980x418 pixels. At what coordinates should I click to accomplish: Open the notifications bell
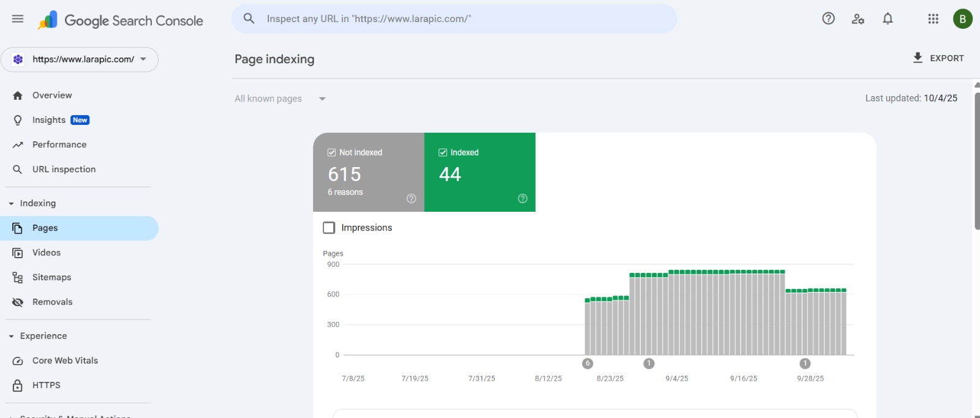point(888,19)
